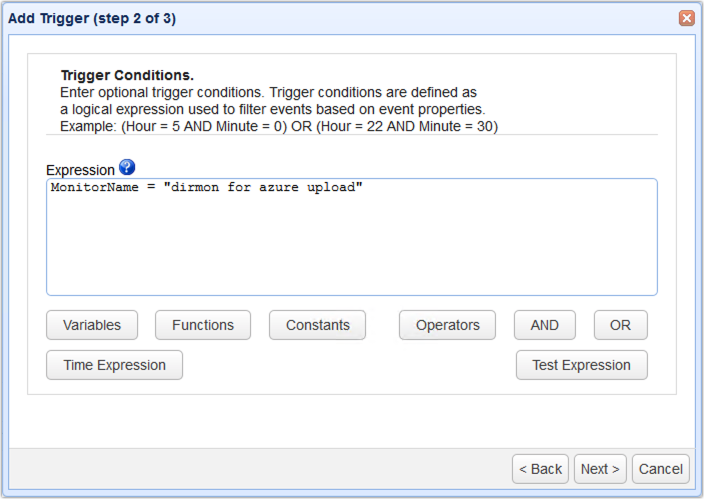
Task: Place cursor on the MonitorName expression text
Action: tap(204, 188)
